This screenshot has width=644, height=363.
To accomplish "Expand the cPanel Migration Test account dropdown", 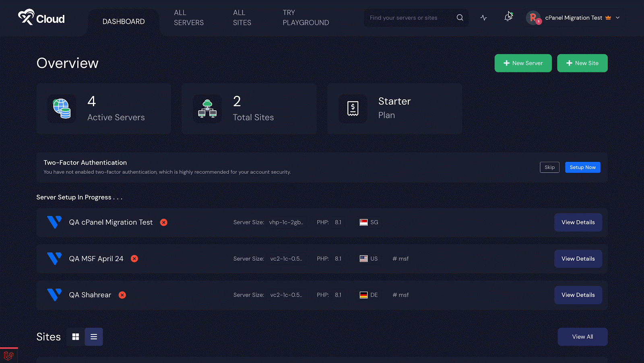I will [618, 18].
